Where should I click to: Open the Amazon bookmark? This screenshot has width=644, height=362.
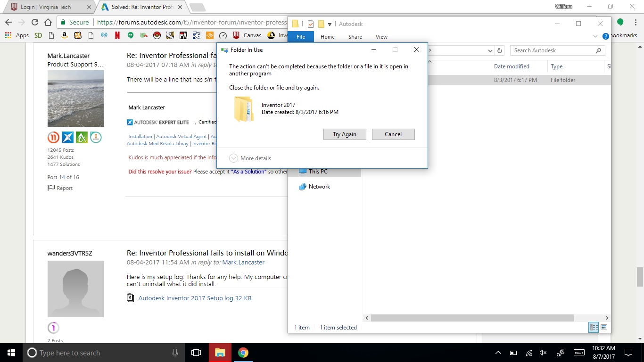[x=65, y=35]
